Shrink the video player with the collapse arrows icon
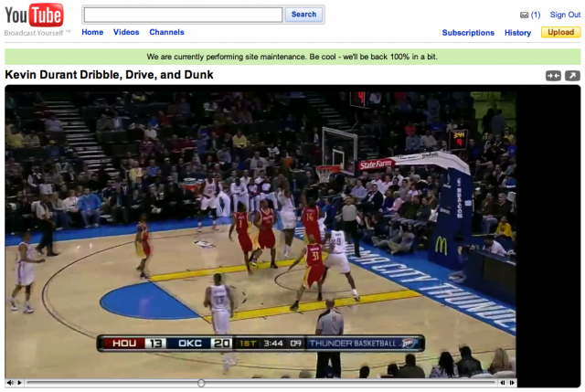This screenshot has width=585, height=392. pos(553,76)
